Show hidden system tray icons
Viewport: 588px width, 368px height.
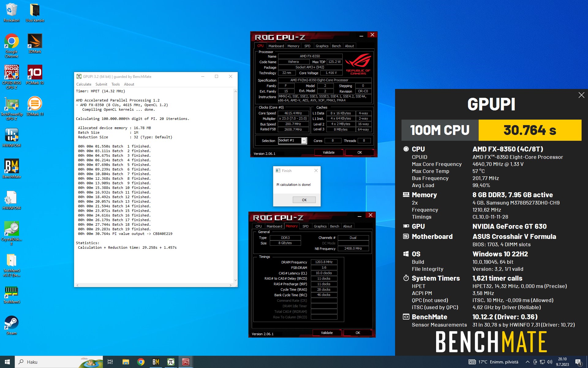click(527, 362)
